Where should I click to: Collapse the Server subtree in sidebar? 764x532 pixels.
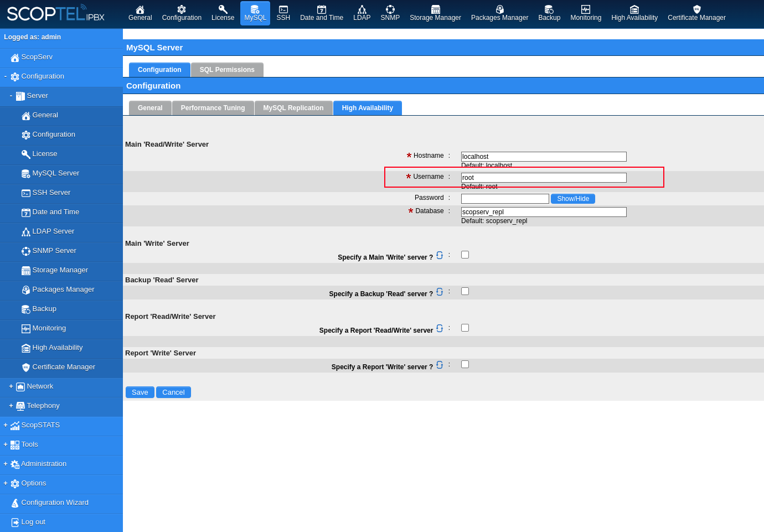point(11,96)
